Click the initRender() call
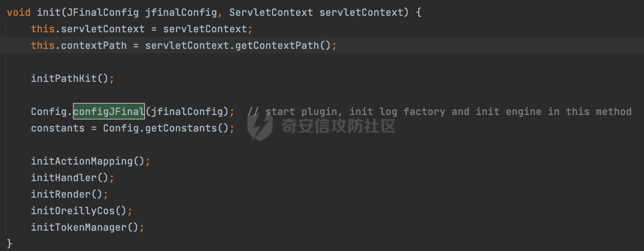The height and width of the screenshot is (251, 644). tap(67, 194)
